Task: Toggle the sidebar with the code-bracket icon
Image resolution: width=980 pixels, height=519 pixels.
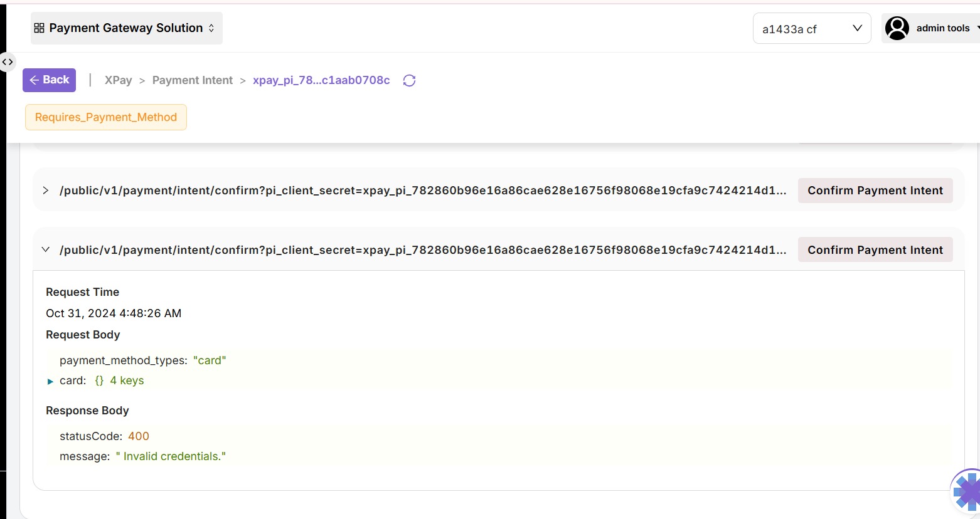Action: pos(8,62)
